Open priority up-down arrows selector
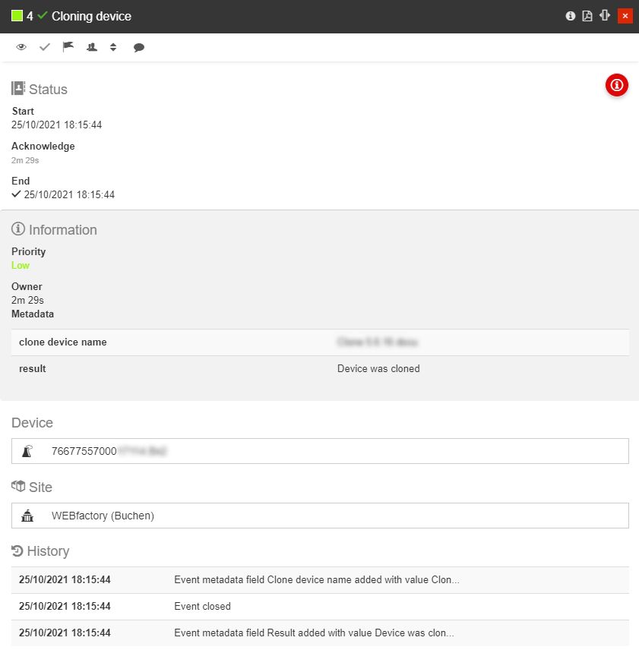Image resolution: width=639 pixels, height=672 pixels. (113, 47)
